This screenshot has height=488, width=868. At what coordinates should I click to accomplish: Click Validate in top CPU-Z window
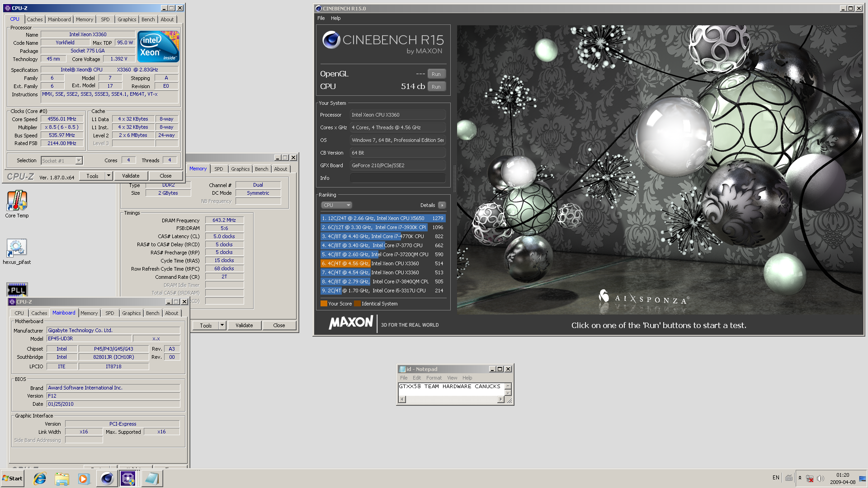coord(131,176)
